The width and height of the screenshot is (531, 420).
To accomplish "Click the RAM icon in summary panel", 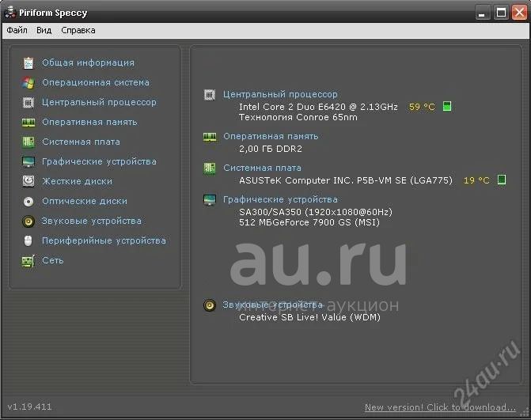I will click(210, 137).
